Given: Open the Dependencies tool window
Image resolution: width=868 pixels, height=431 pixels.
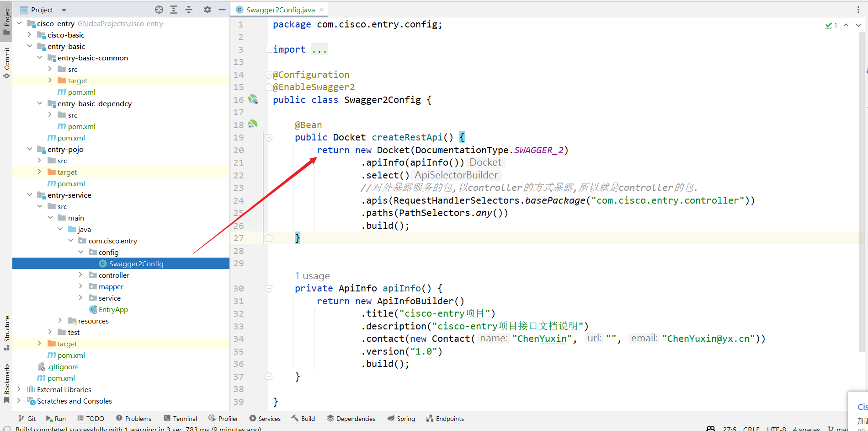Looking at the screenshot, I should (x=351, y=418).
